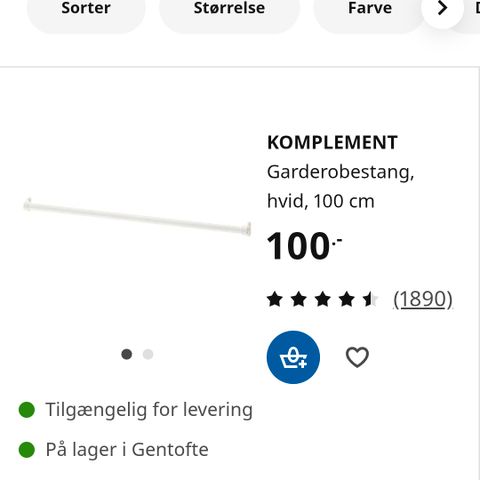Image resolution: width=480 pixels, height=480 pixels.
Task: Open the 1890 reviews link
Action: coord(423,299)
